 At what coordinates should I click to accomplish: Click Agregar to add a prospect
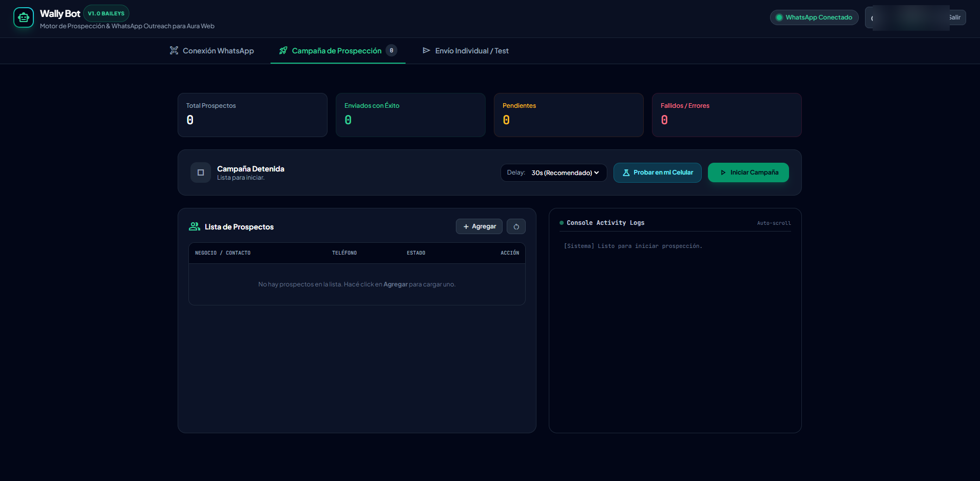coord(479,226)
